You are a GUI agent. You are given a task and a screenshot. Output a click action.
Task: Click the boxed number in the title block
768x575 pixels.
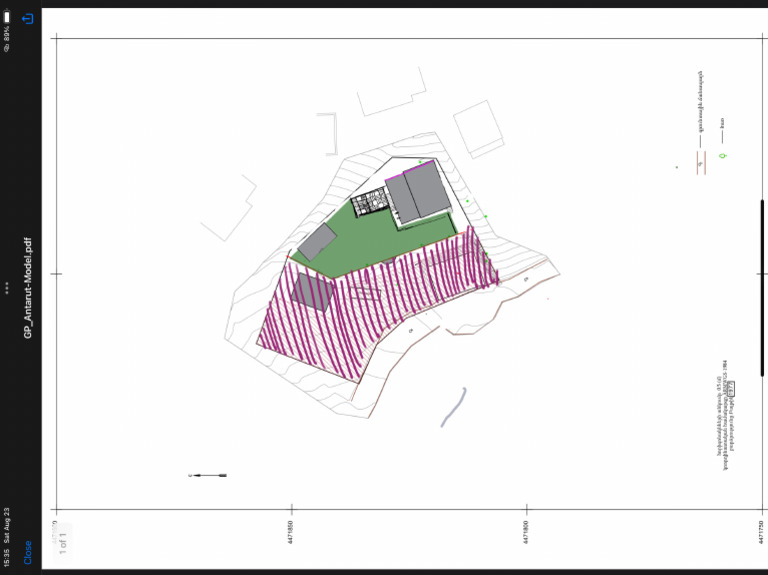click(x=731, y=389)
